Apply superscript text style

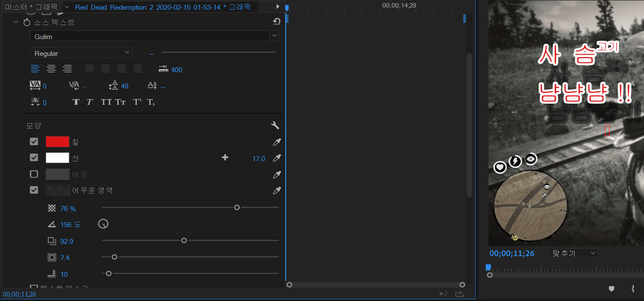[x=137, y=102]
